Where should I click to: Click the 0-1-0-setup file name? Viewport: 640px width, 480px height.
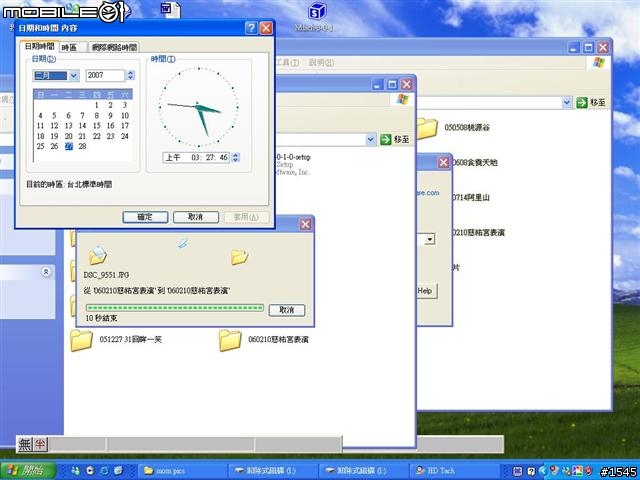(x=293, y=157)
